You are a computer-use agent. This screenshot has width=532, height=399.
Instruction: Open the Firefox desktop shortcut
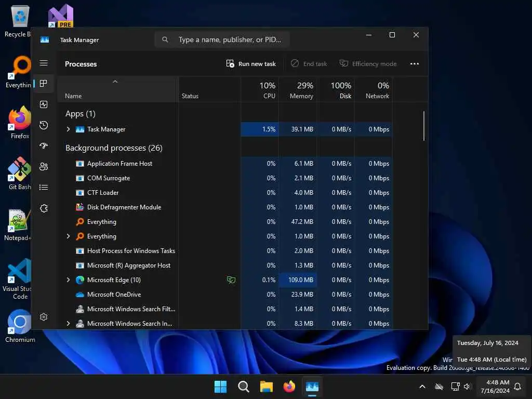click(x=20, y=122)
